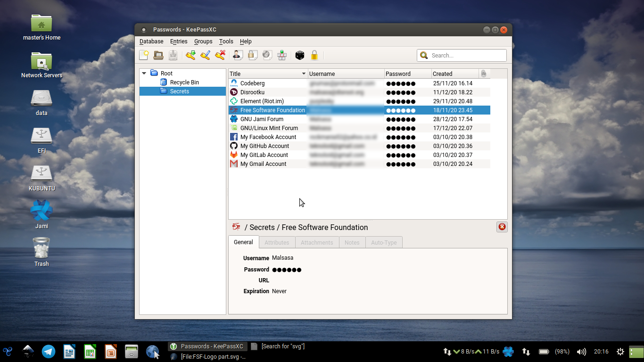Launch LibreOffice Writer from taskbar
This screenshot has width=644, height=362.
[69, 351]
